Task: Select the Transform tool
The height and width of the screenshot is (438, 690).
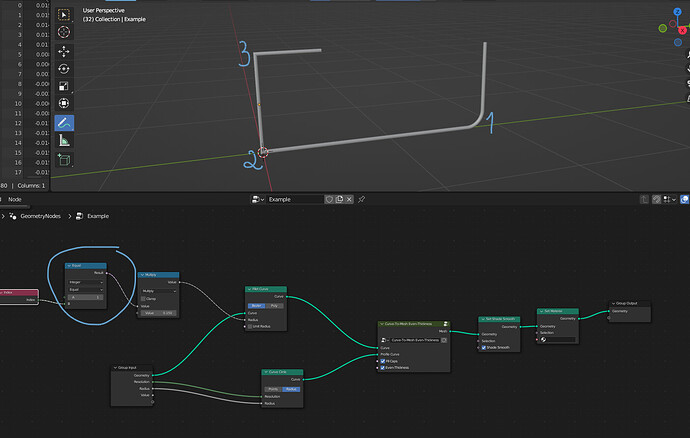Action: coord(64,103)
